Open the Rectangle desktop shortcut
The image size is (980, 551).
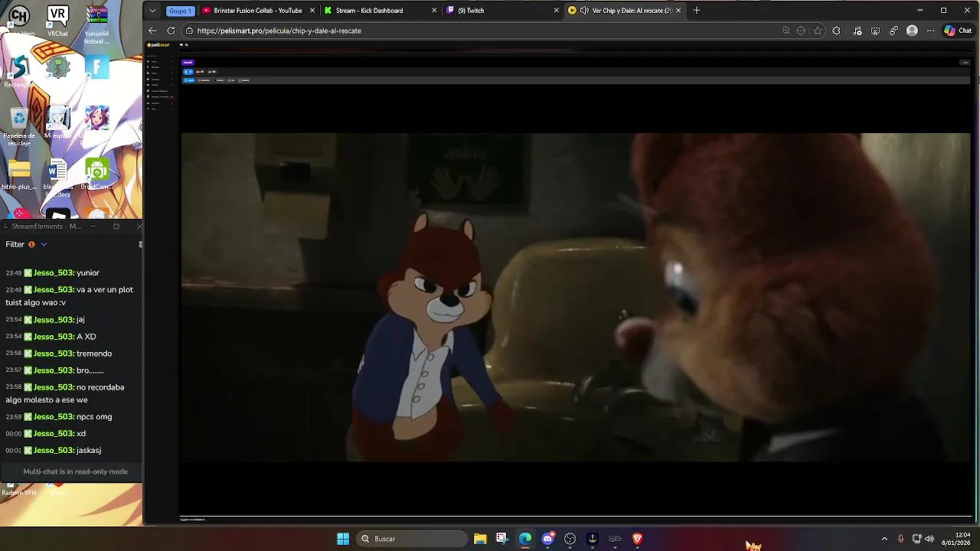(x=18, y=71)
